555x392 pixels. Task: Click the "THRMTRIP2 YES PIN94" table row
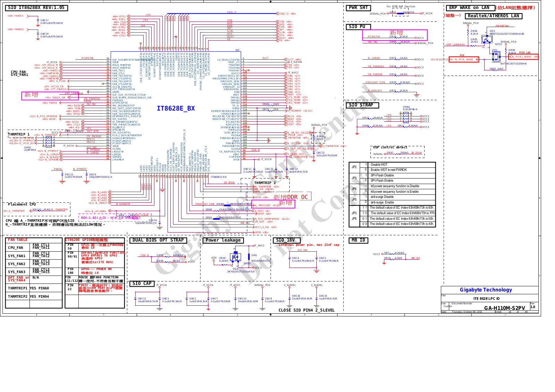(34, 297)
